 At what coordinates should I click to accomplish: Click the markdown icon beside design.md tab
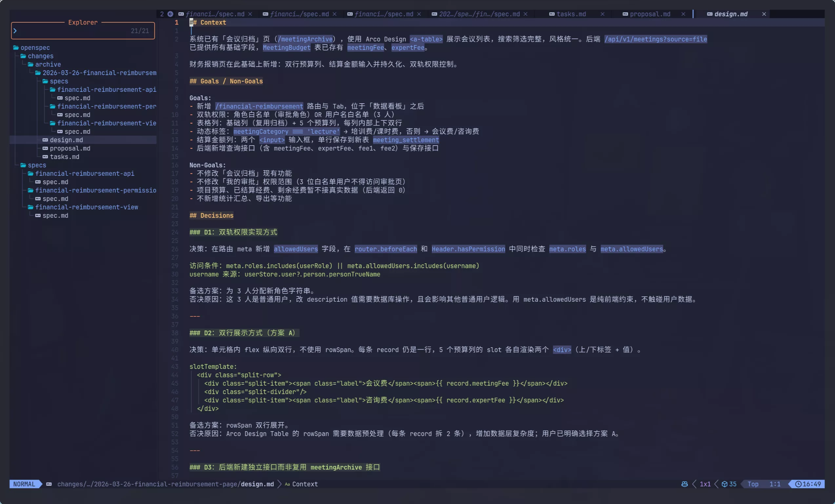click(x=709, y=14)
